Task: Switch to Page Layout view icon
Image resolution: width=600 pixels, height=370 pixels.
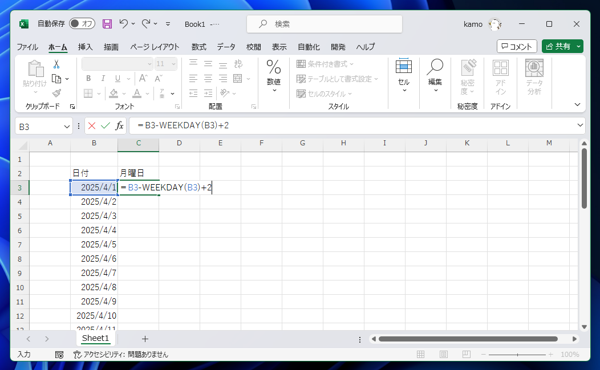Action: 443,354
